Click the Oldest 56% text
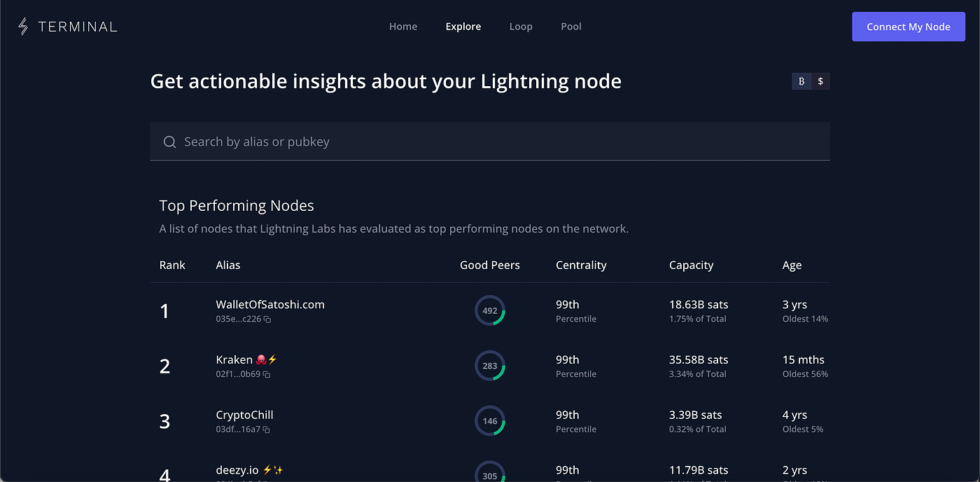 point(805,374)
